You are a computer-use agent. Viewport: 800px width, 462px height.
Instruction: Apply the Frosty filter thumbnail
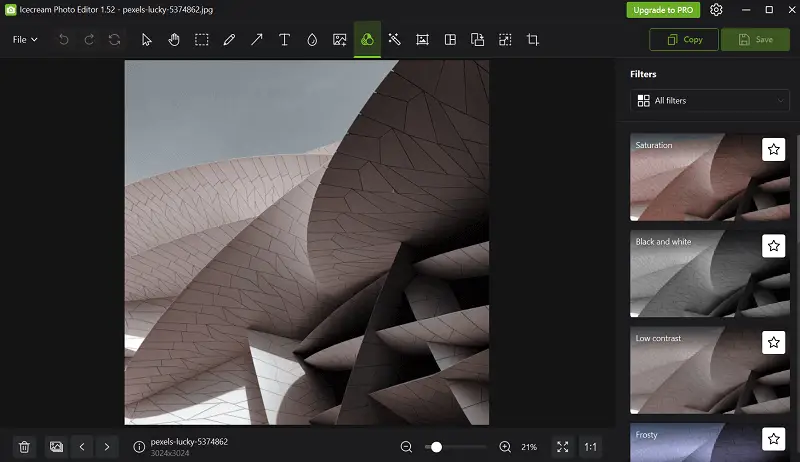point(710,442)
